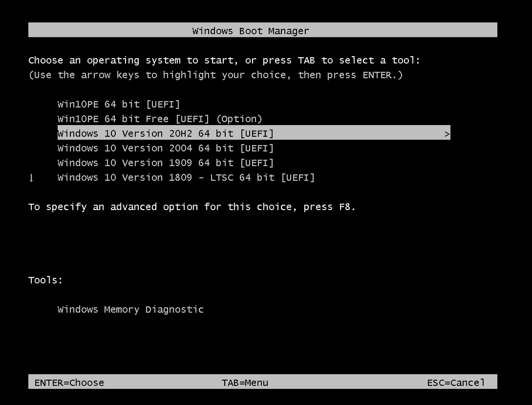532x405 pixels.
Task: Choose Windows 10 Version 2004 64 bit
Action: click(166, 148)
